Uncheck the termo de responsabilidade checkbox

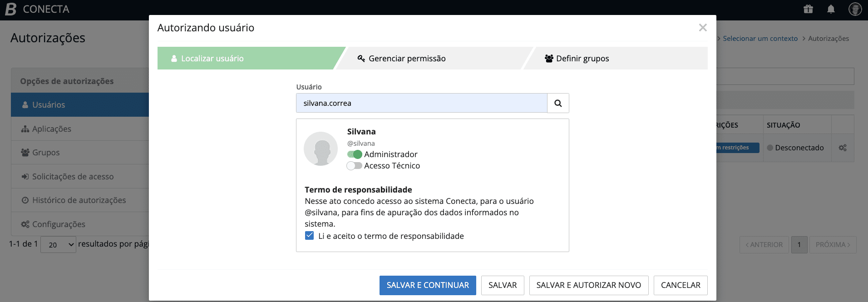310,236
